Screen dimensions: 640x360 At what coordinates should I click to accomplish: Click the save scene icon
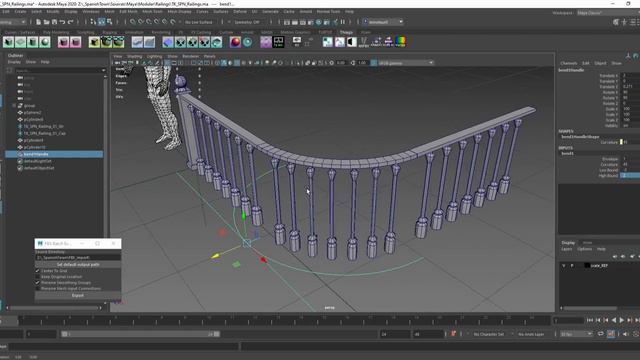(x=54, y=22)
